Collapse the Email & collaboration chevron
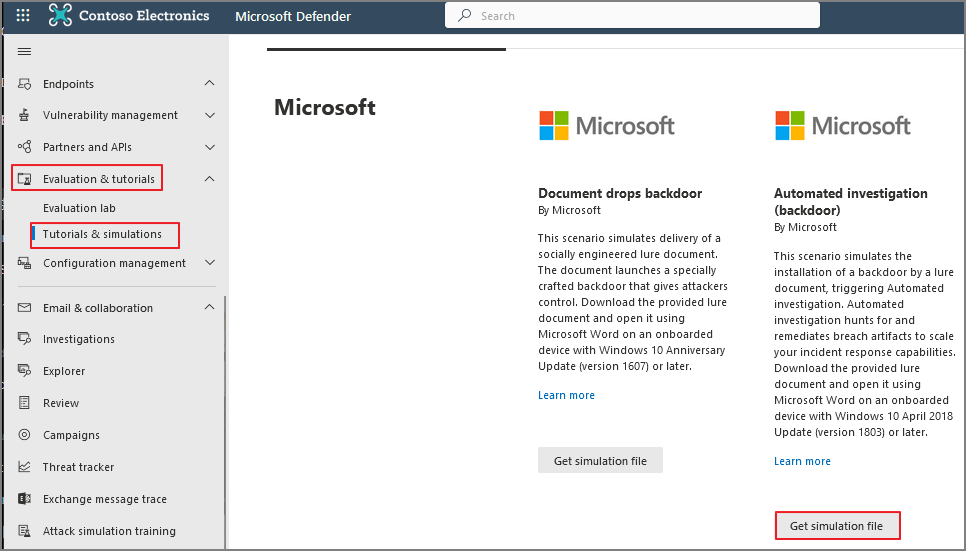The width and height of the screenshot is (966, 551). click(x=209, y=307)
